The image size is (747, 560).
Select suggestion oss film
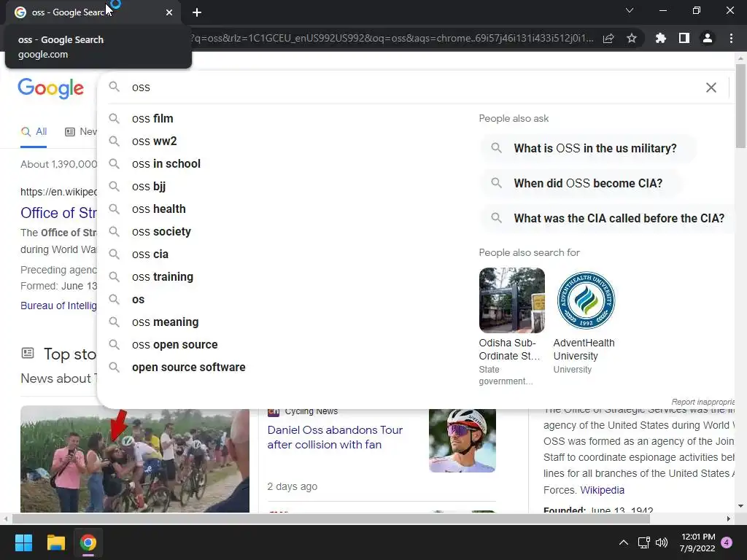click(x=286, y=119)
